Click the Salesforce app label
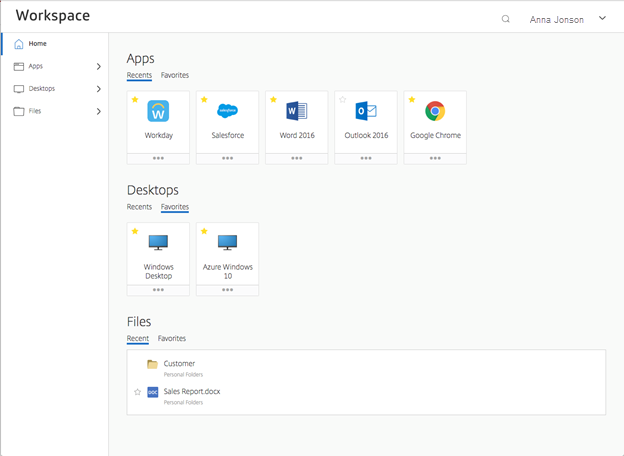The image size is (624, 456). pos(228,135)
